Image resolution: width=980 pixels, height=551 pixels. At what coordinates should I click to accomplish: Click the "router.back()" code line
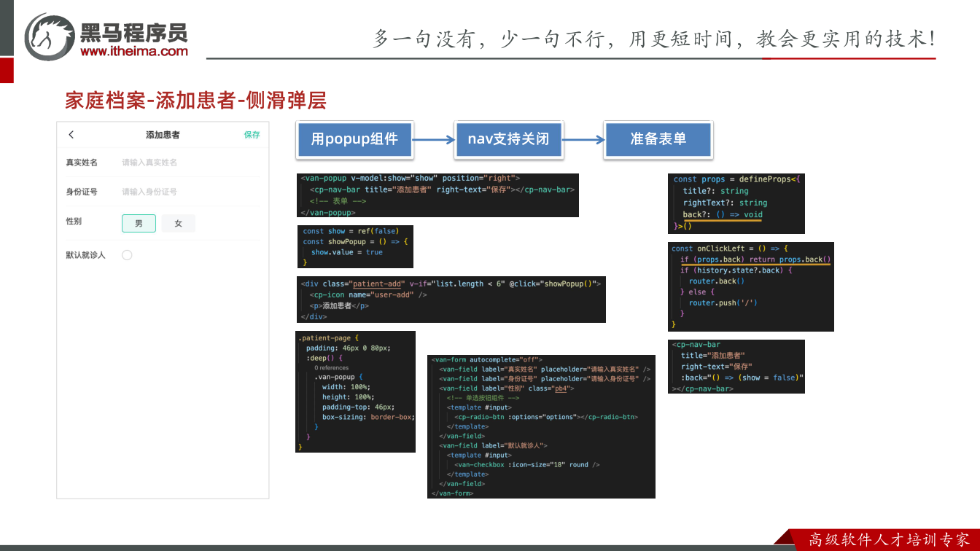tap(717, 281)
